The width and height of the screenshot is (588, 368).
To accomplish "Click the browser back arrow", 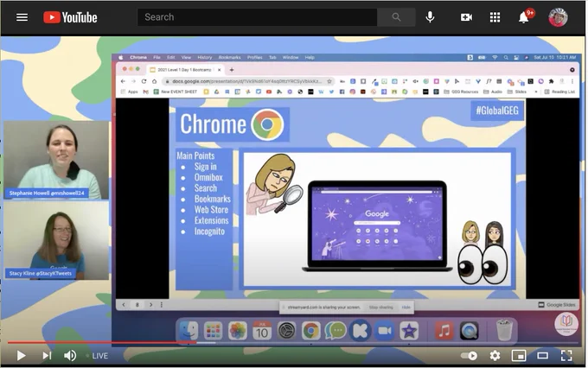I will (123, 81).
